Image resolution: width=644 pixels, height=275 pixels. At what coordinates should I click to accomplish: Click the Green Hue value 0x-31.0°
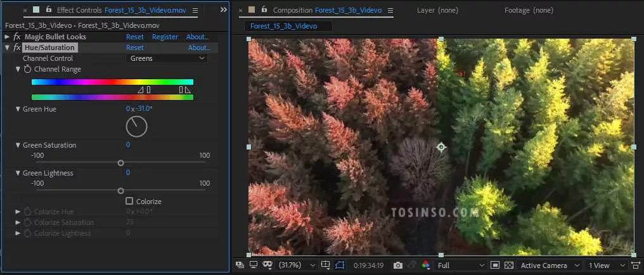point(139,109)
